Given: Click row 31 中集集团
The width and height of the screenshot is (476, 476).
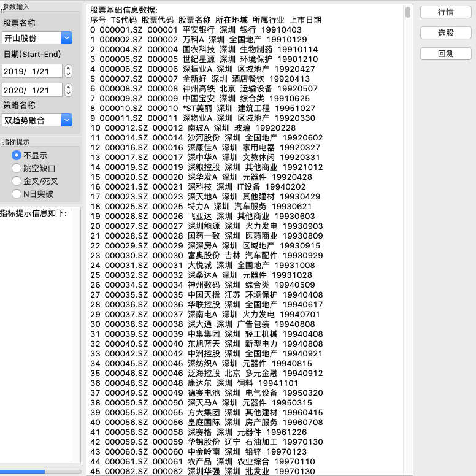Looking at the screenshot, I should coord(207,334).
